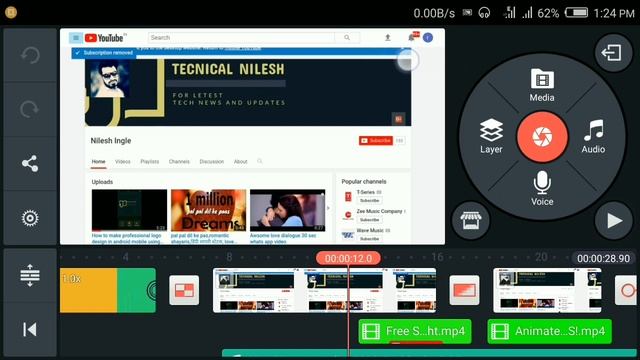Select the teal audio track bar
The image size is (640, 360).
pos(429,353)
